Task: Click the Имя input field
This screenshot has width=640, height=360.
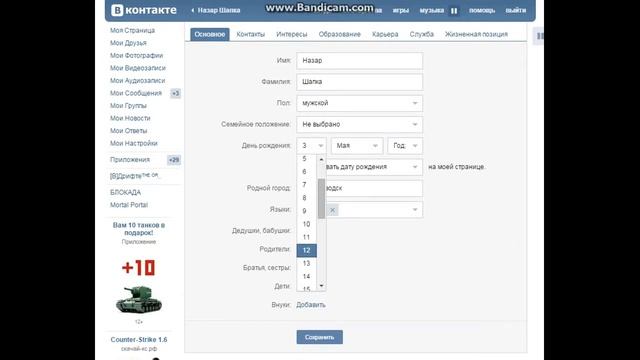Action: coord(360,61)
